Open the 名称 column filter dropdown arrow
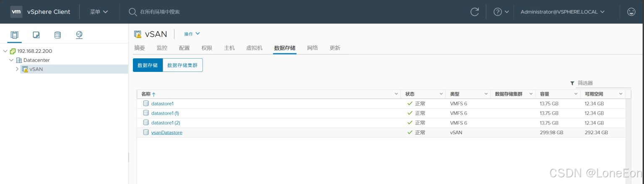644x184 pixels. [x=397, y=94]
